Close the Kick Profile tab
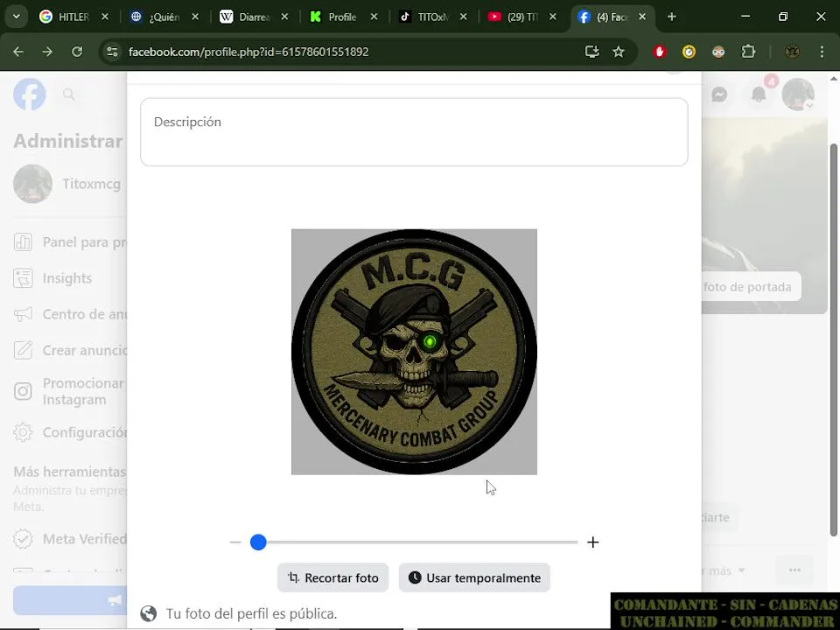The height and width of the screenshot is (630, 840). coord(374,17)
